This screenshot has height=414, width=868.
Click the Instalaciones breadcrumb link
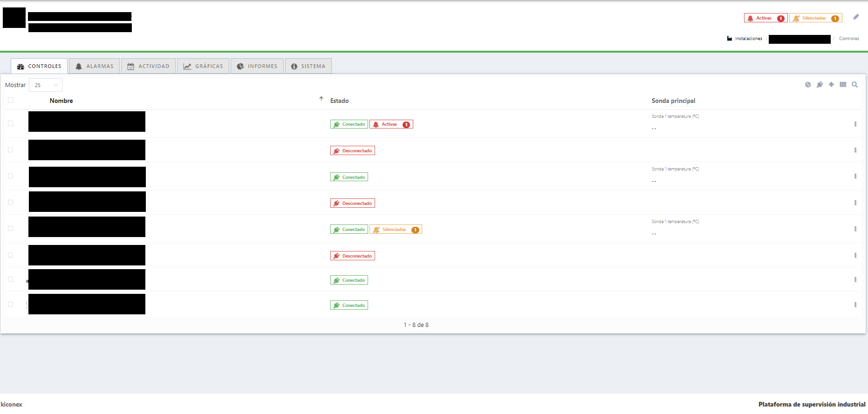coord(748,39)
